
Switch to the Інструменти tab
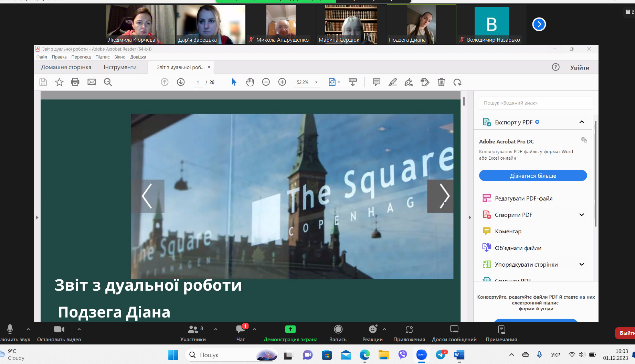(120, 67)
